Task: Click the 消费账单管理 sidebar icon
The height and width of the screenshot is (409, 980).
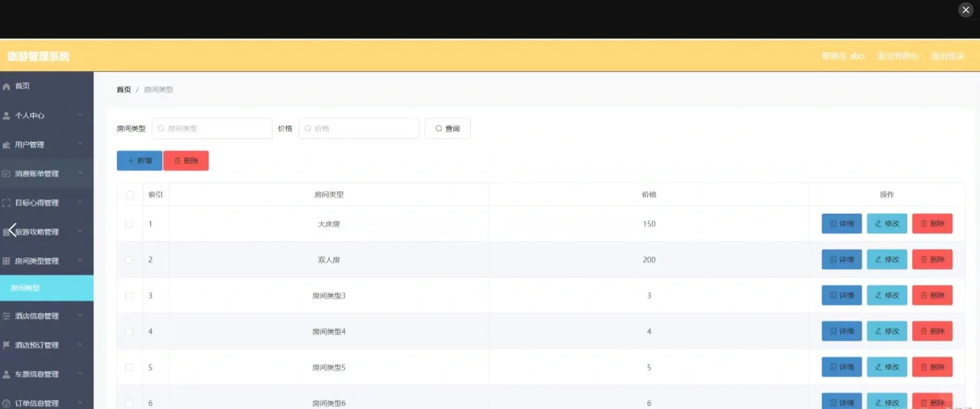Action: 6,174
